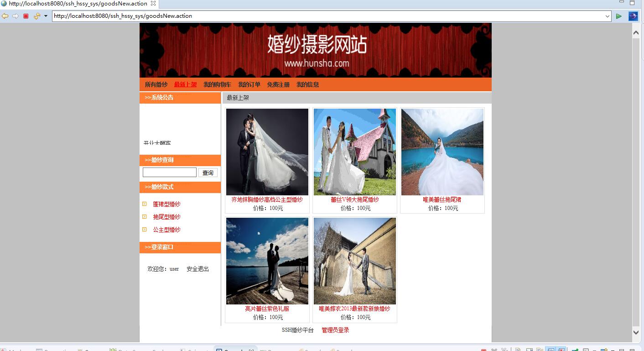Open the address bar history dropdown
Viewport: 644px width, 351px height.
(x=610, y=16)
